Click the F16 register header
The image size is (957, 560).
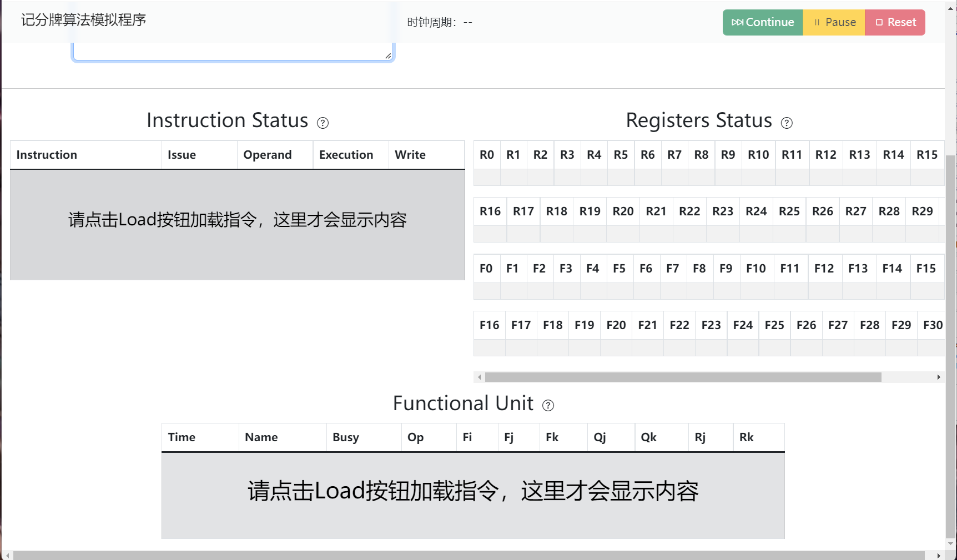[490, 325]
